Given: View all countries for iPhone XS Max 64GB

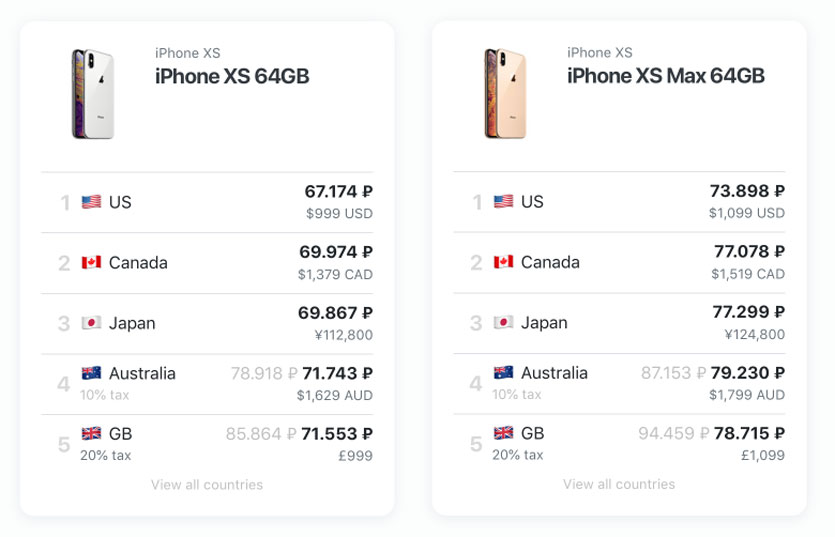Looking at the screenshot, I should 619,484.
